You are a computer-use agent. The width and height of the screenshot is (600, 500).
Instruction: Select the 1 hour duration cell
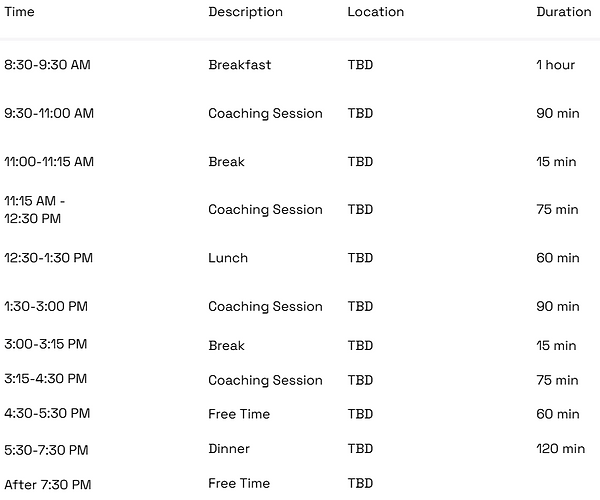pos(555,65)
